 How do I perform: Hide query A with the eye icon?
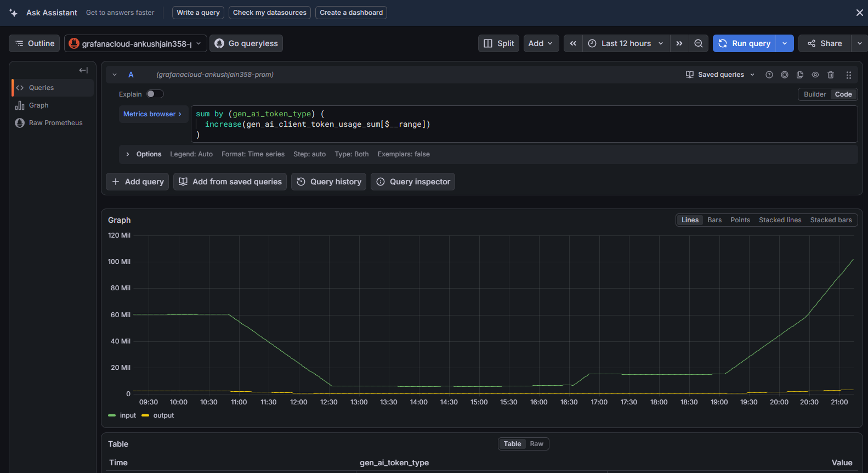815,75
